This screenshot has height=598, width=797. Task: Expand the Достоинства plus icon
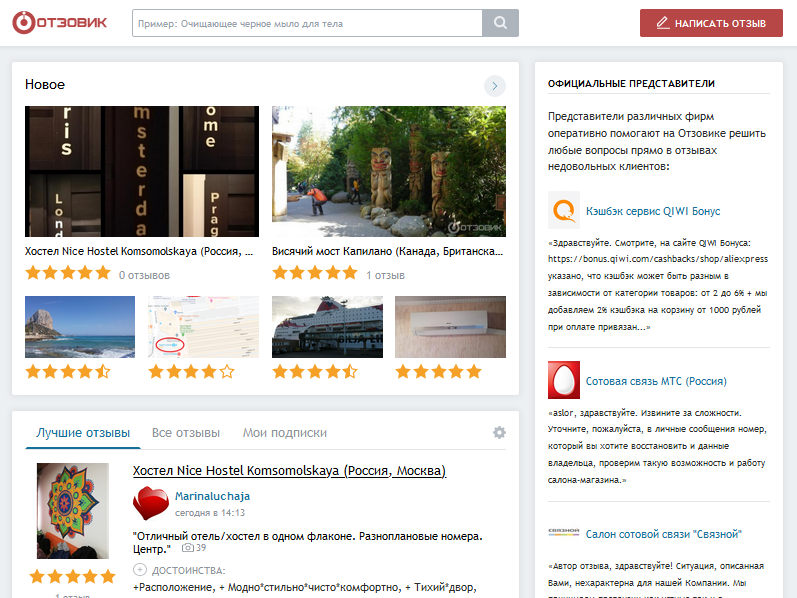140,570
